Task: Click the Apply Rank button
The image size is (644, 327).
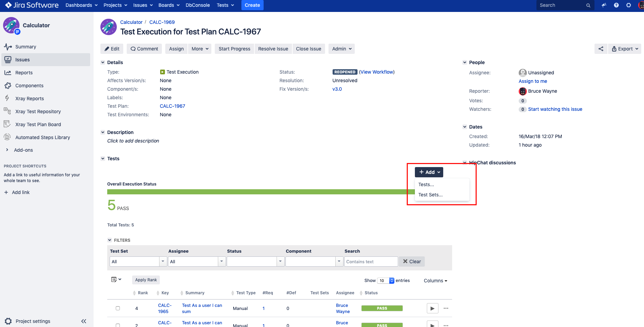Action: point(146,280)
